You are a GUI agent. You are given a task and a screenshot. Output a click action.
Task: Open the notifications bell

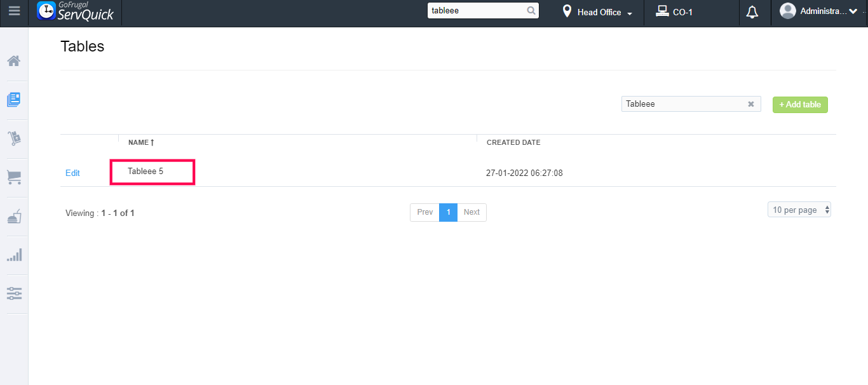click(x=752, y=12)
